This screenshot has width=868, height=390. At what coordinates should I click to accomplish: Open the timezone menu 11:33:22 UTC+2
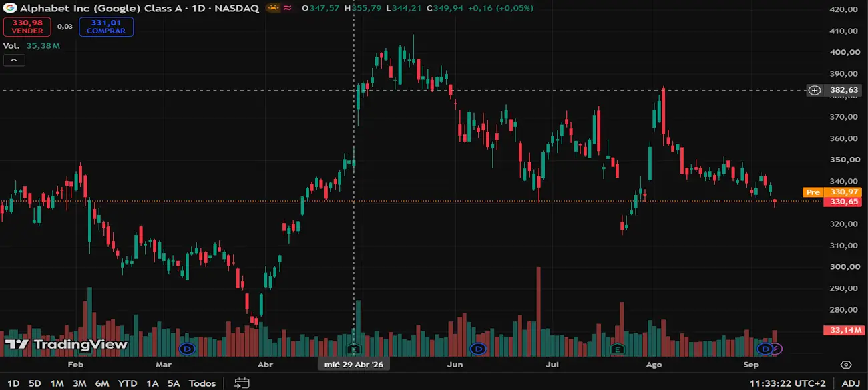(x=787, y=383)
